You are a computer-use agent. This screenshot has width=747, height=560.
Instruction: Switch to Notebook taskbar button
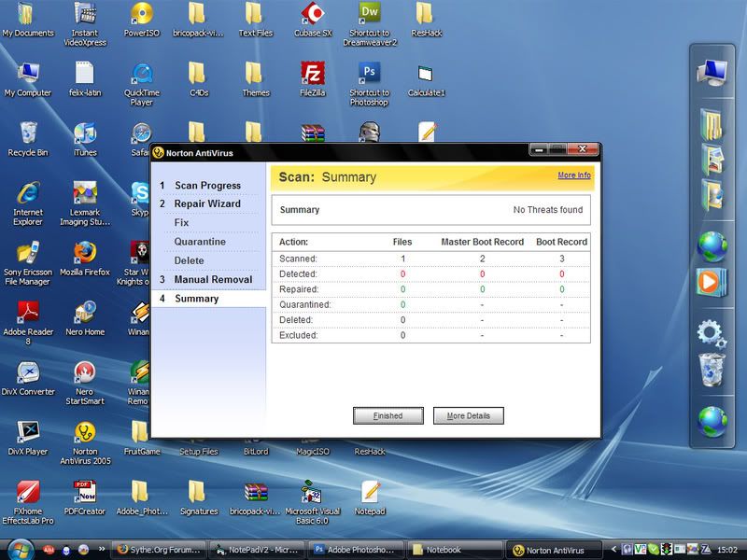pyautogui.click(x=455, y=550)
